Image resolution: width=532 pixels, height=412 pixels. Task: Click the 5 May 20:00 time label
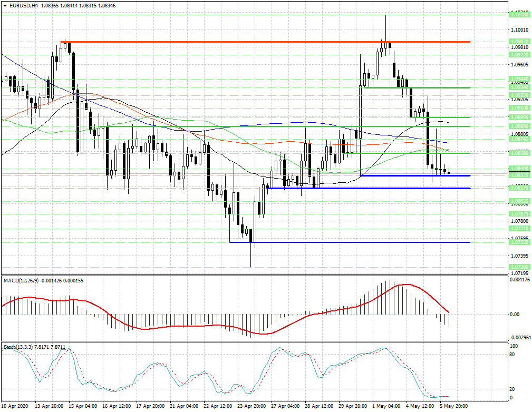[453, 406]
